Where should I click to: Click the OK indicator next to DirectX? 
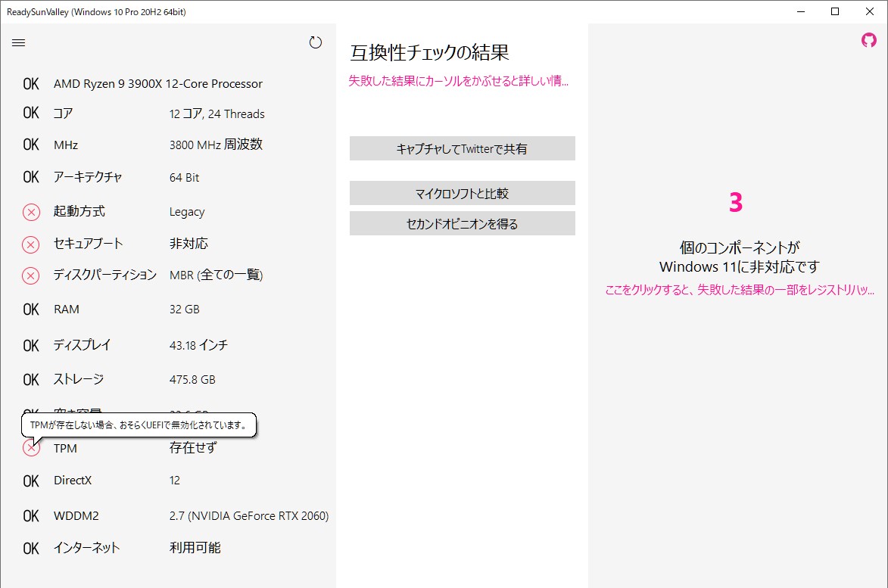[x=31, y=480]
